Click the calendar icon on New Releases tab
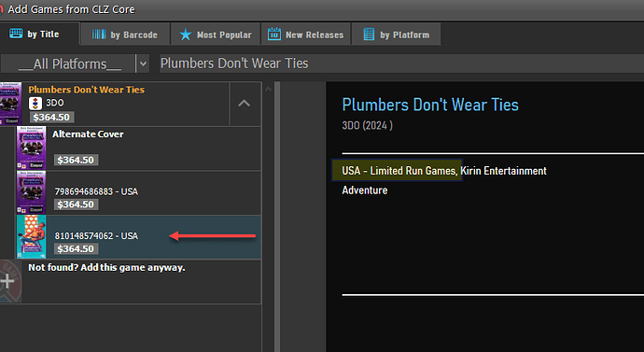Image resolution: width=644 pixels, height=352 pixels. [274, 35]
